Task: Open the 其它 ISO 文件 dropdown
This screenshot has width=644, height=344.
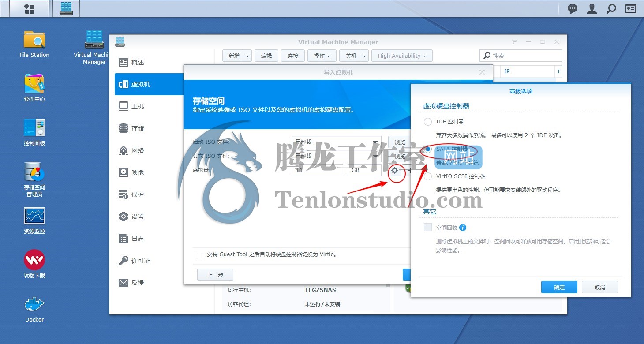Action: 336,156
